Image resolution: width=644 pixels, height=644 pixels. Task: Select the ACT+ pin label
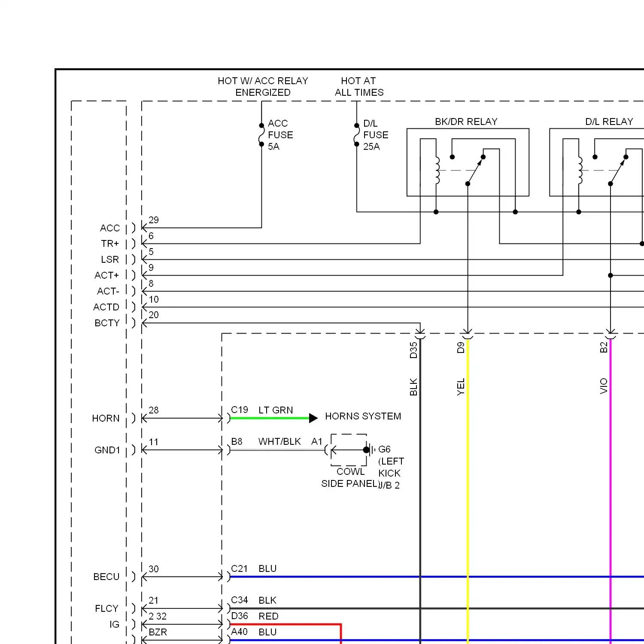(107, 275)
